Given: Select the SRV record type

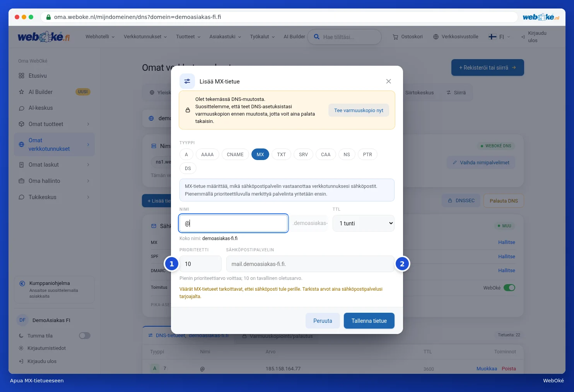Looking at the screenshot, I should click(x=303, y=155).
